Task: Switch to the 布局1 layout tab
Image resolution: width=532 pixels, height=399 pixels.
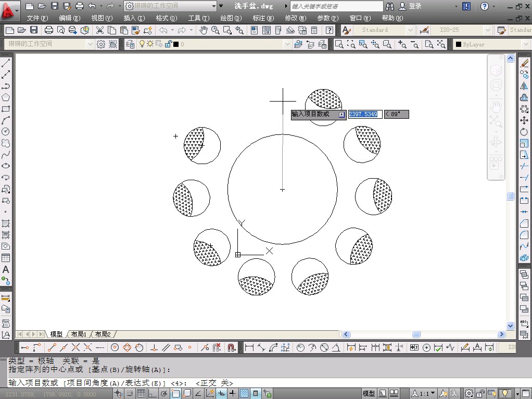Action: pyautogui.click(x=79, y=334)
